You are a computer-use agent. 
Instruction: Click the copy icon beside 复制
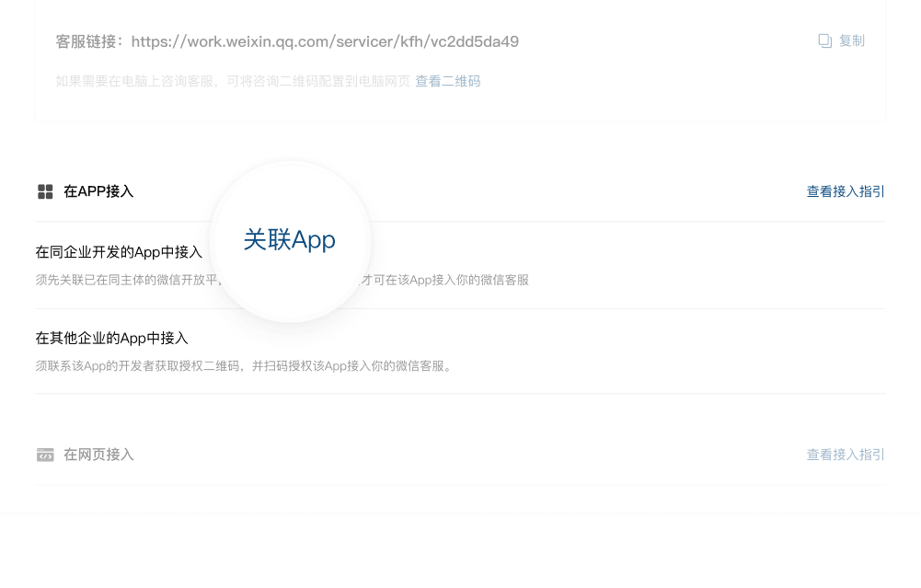[x=825, y=41]
